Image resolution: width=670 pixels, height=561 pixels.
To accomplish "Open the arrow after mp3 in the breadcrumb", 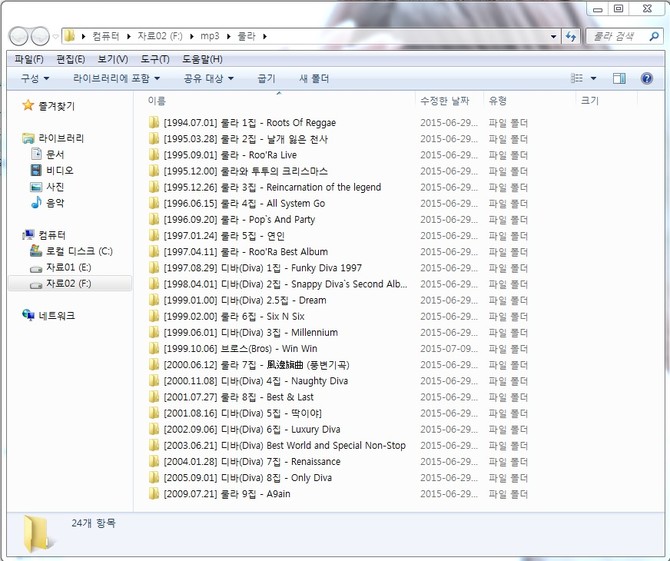I will point(229,36).
